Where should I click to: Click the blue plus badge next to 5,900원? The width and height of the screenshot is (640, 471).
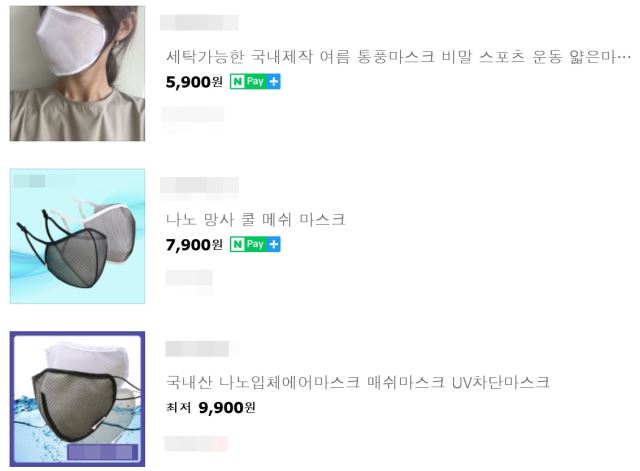tap(274, 82)
